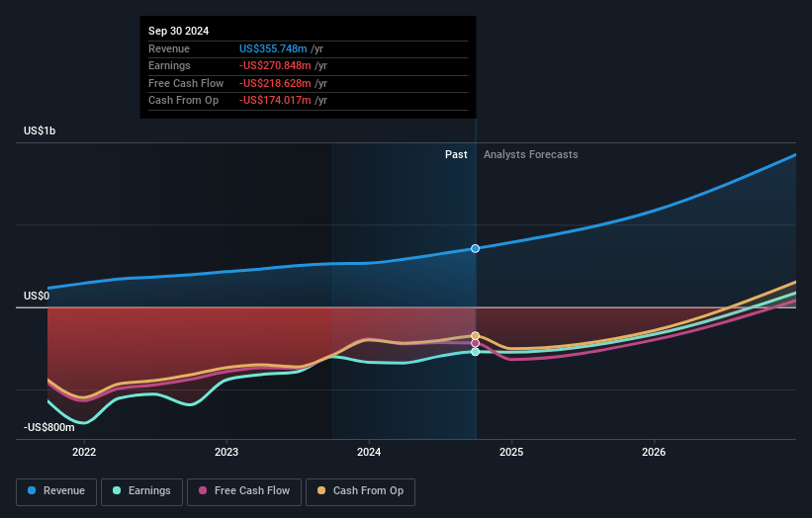Select the orange Cash From Op data point marker

coord(476,336)
